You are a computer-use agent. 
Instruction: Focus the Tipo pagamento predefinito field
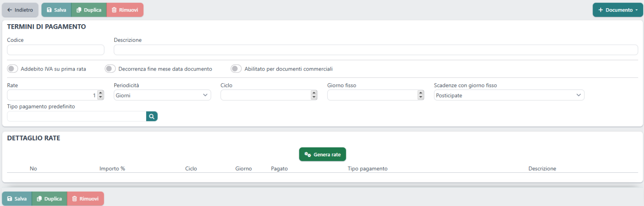(77, 117)
